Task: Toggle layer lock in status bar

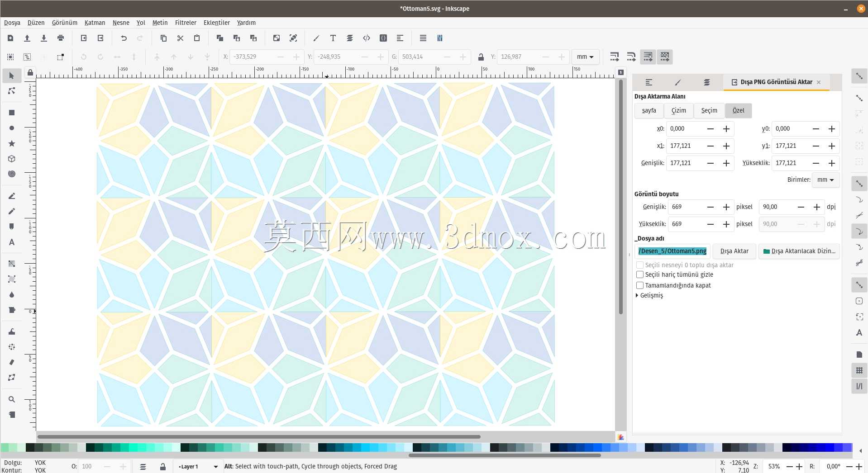Action: [x=163, y=467]
